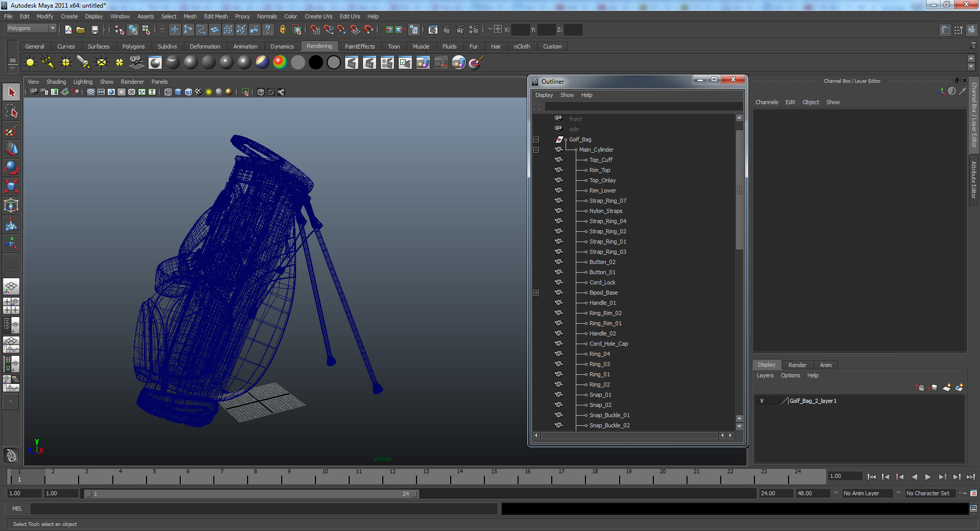The width and height of the screenshot is (980, 531).
Task: Expand the Bipod_Base node in Outliner
Action: click(x=536, y=293)
